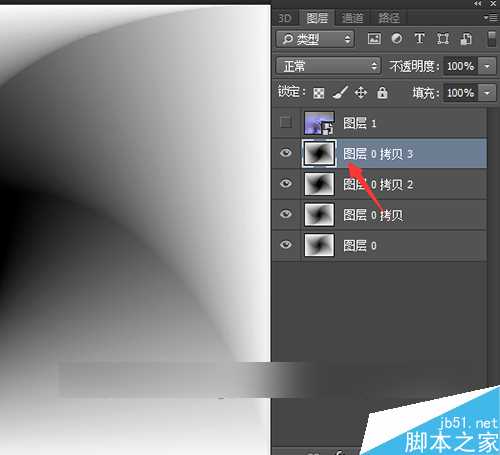Switch to the 通道 channels tab
The height and width of the screenshot is (455, 500).
tap(353, 18)
